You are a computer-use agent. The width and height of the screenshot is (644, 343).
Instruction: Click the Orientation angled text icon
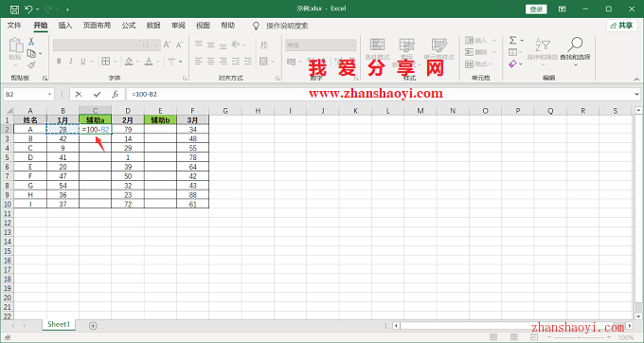[x=236, y=45]
